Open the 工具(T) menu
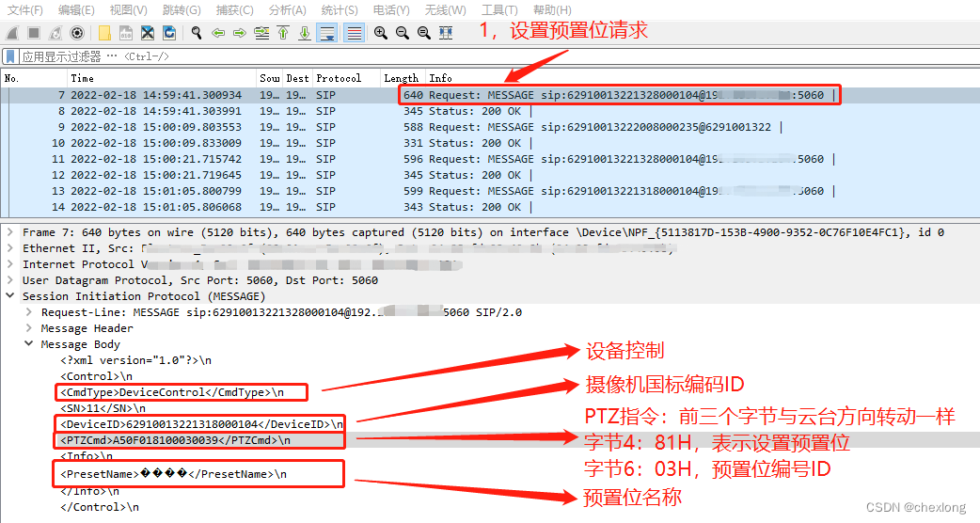 (x=499, y=10)
